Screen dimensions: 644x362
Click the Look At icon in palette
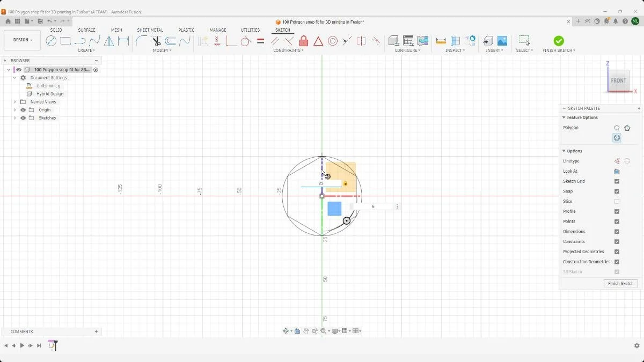pos(617,171)
